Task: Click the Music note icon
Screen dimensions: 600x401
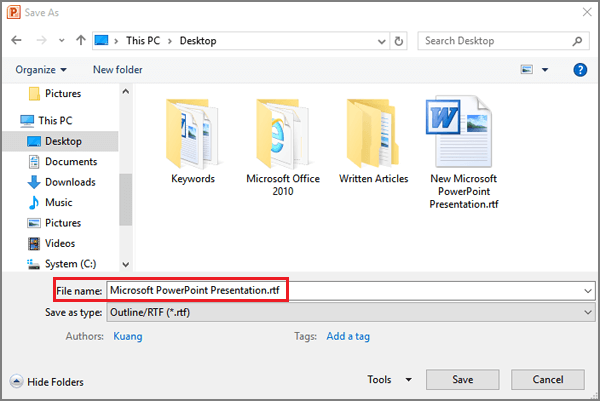Action: coord(34,202)
